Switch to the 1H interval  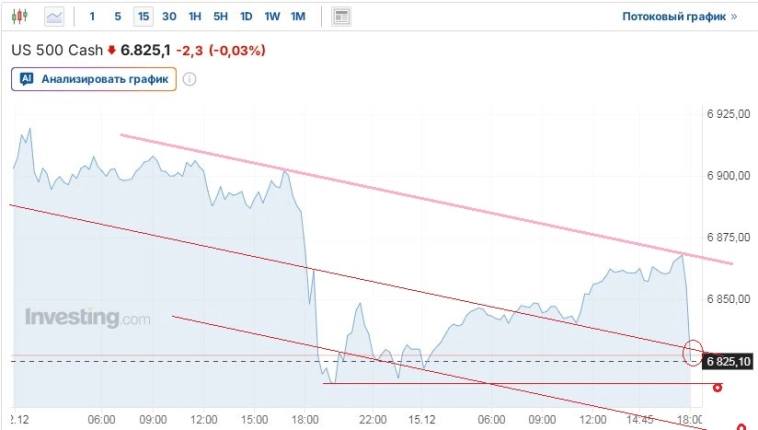pyautogui.click(x=195, y=16)
